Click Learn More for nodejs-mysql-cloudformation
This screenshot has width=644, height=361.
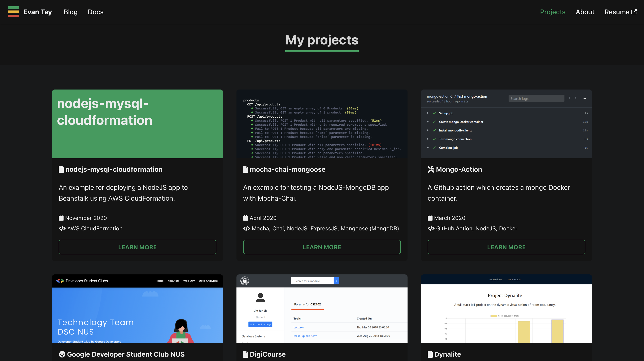[x=137, y=247]
